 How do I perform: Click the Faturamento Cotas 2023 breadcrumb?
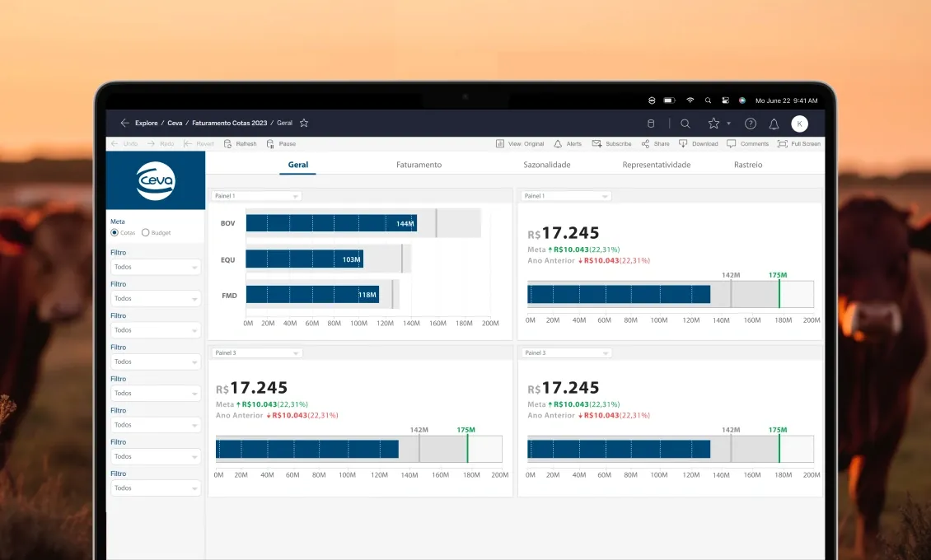pos(229,123)
